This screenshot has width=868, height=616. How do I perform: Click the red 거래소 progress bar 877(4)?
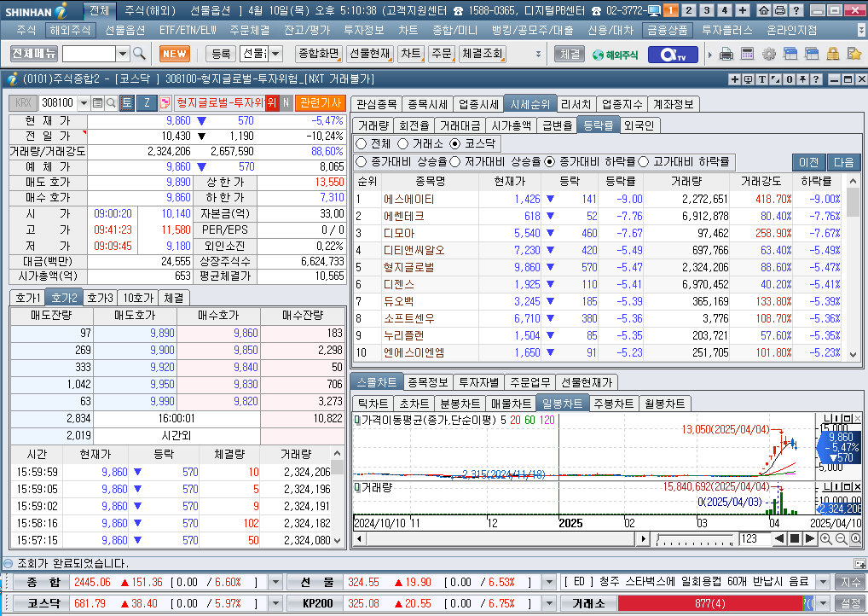click(709, 602)
